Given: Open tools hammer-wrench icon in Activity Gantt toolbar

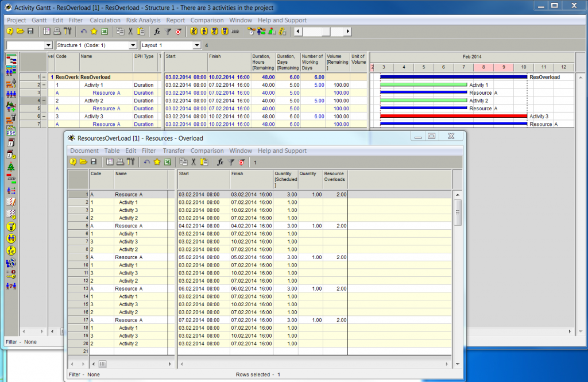Looking at the screenshot, I should [x=67, y=32].
